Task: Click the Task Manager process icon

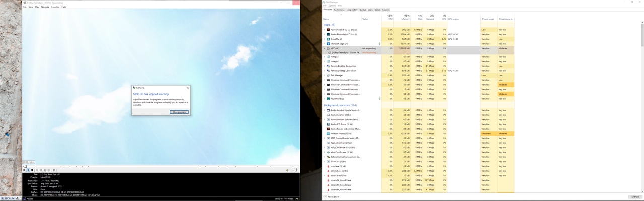Action: [x=328, y=75]
